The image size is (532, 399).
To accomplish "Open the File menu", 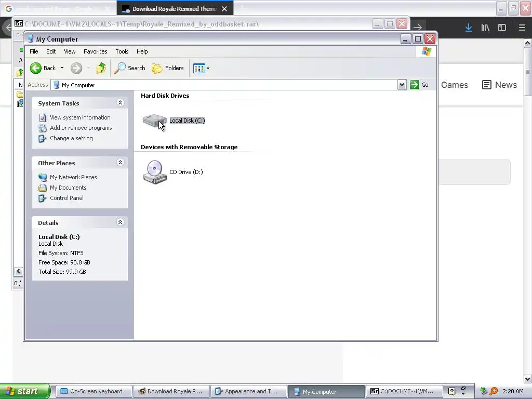I will pyautogui.click(x=34, y=51).
